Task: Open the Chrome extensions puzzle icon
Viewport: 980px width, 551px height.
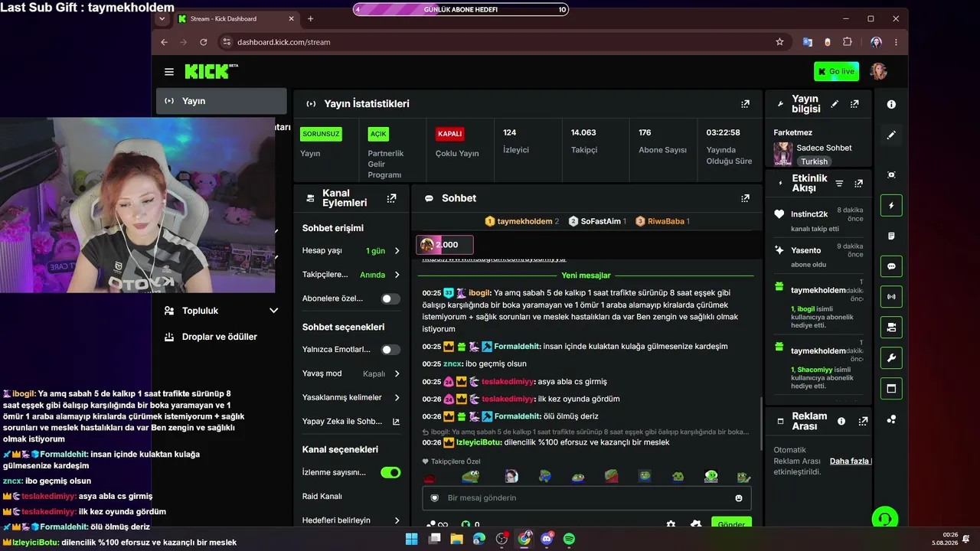Action: (848, 42)
